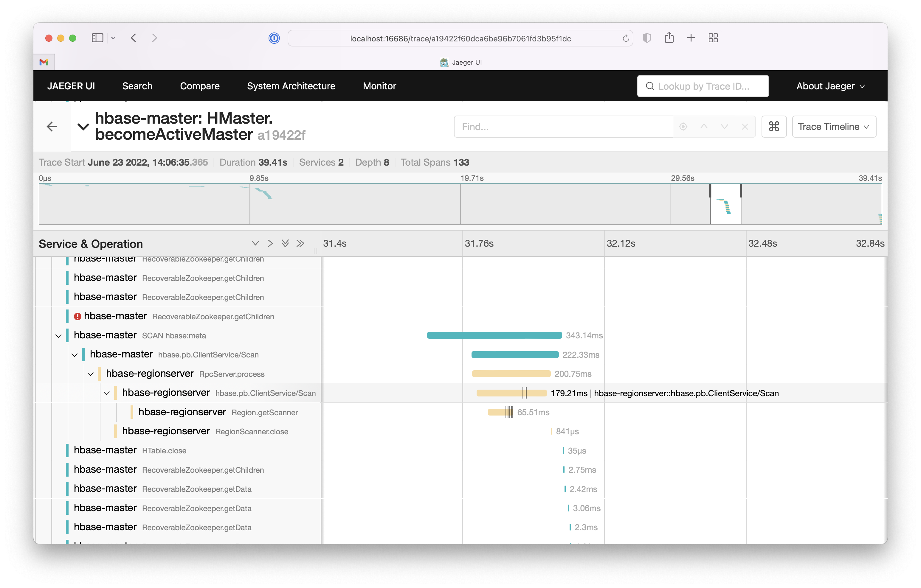The width and height of the screenshot is (921, 588).
Task: Reload the page with refresh icon
Action: pyautogui.click(x=626, y=38)
